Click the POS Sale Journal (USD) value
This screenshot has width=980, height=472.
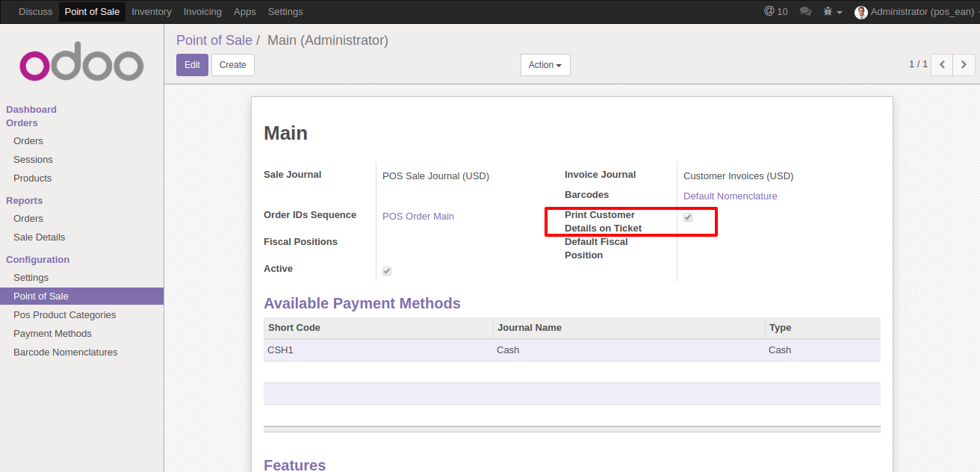point(435,176)
